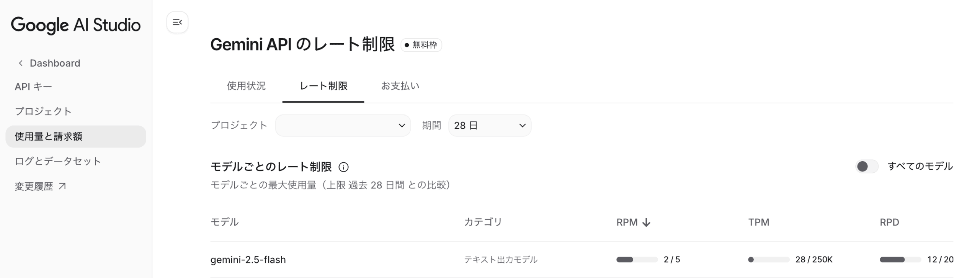Click the status dot in the 無料枠 badge
This screenshot has height=278, width=980.
click(x=407, y=45)
